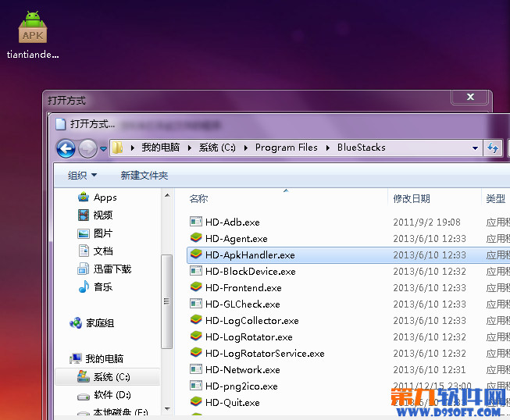510x420 pixels.
Task: Select 我的电脑 in navigation pane
Action: point(96,359)
